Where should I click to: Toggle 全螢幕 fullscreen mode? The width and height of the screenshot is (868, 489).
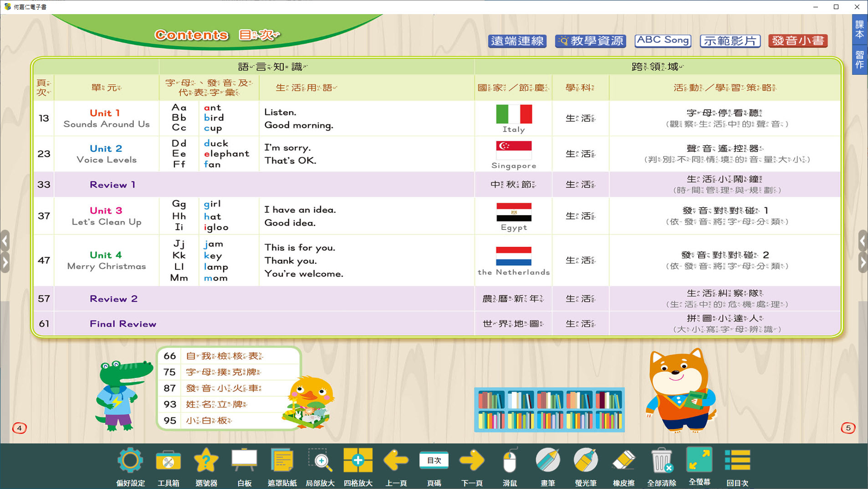click(x=699, y=461)
